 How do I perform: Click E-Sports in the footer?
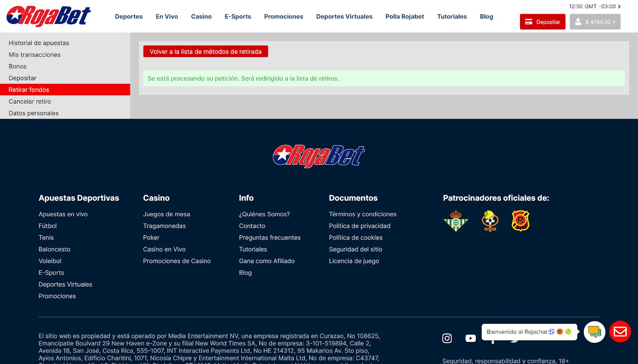51,273
